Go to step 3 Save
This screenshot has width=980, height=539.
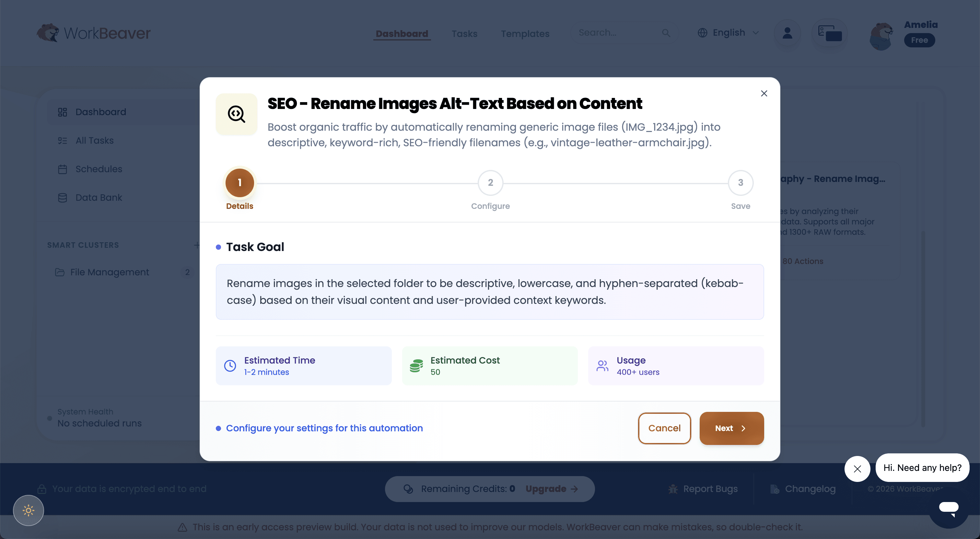click(x=740, y=183)
